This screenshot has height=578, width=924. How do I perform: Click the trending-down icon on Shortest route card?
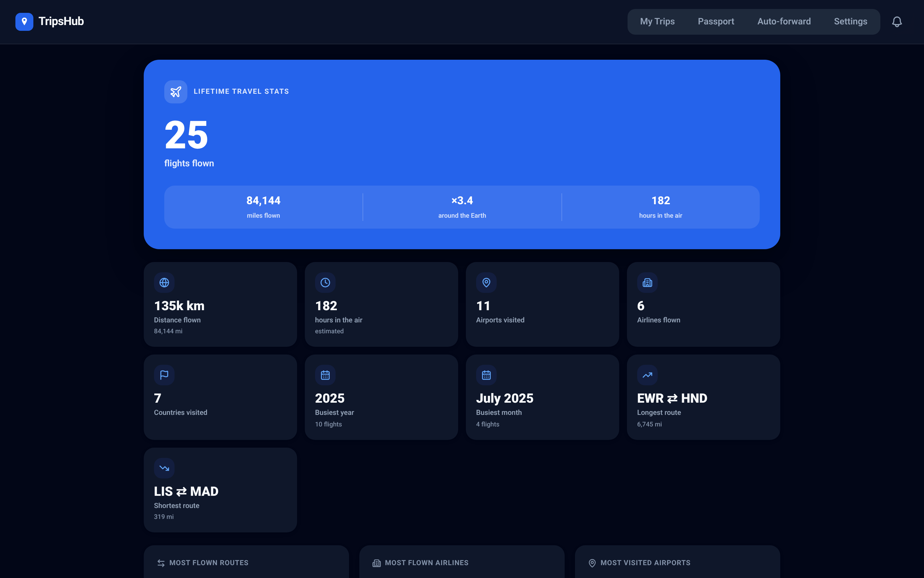pos(164,468)
